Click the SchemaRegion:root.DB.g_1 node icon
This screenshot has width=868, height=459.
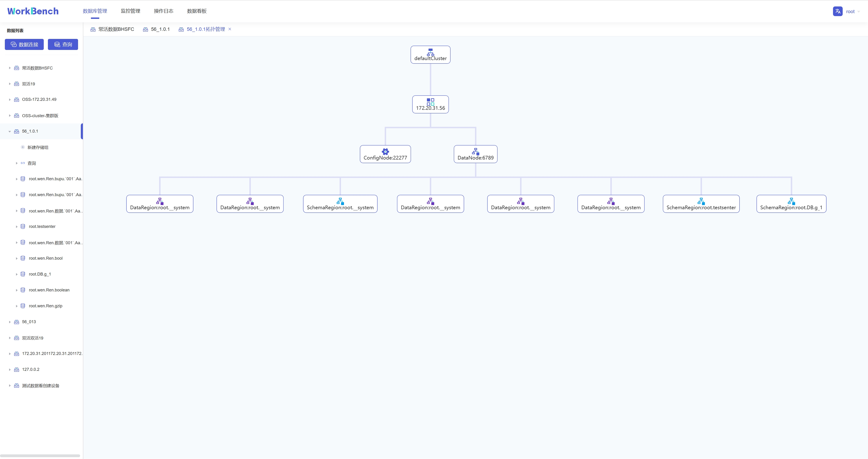791,201
